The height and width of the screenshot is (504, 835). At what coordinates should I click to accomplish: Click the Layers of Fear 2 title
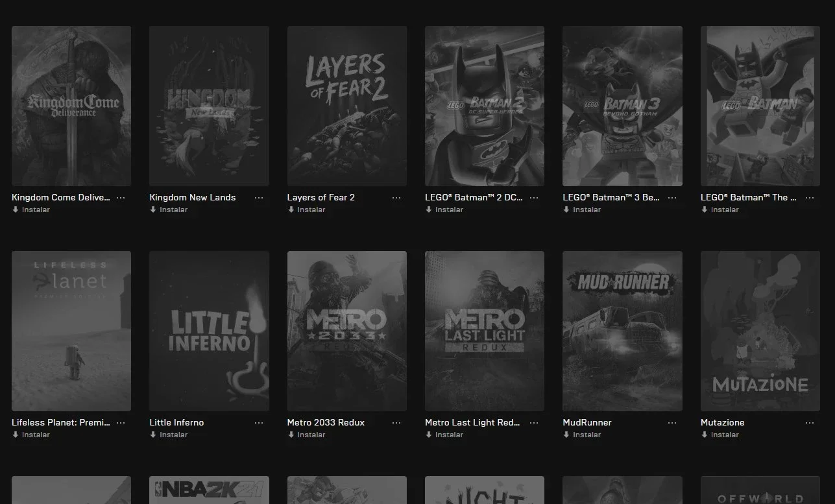tap(321, 197)
